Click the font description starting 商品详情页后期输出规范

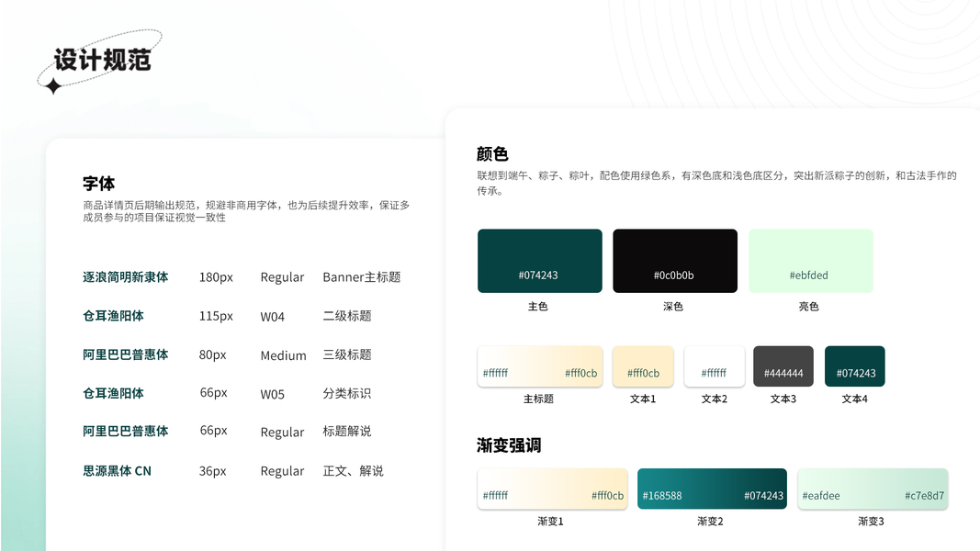(x=246, y=211)
